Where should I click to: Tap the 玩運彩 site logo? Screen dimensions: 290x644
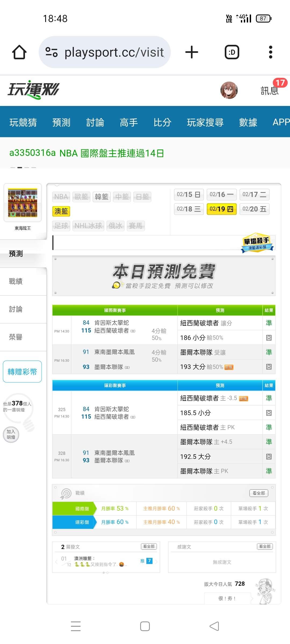coord(34,90)
